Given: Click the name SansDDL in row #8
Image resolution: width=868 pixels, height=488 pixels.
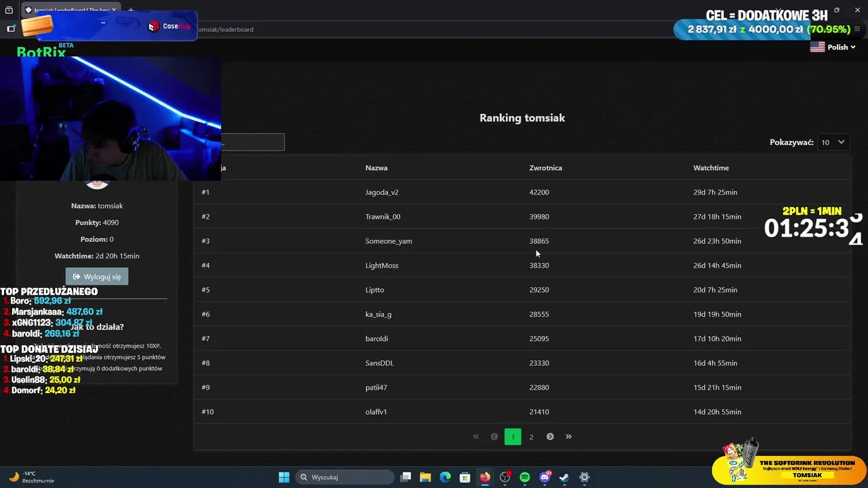Looking at the screenshot, I should point(379,363).
